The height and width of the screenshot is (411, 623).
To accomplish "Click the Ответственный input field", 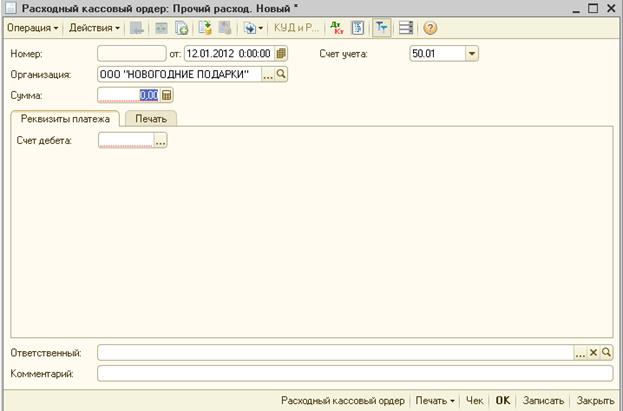I will click(x=336, y=353).
